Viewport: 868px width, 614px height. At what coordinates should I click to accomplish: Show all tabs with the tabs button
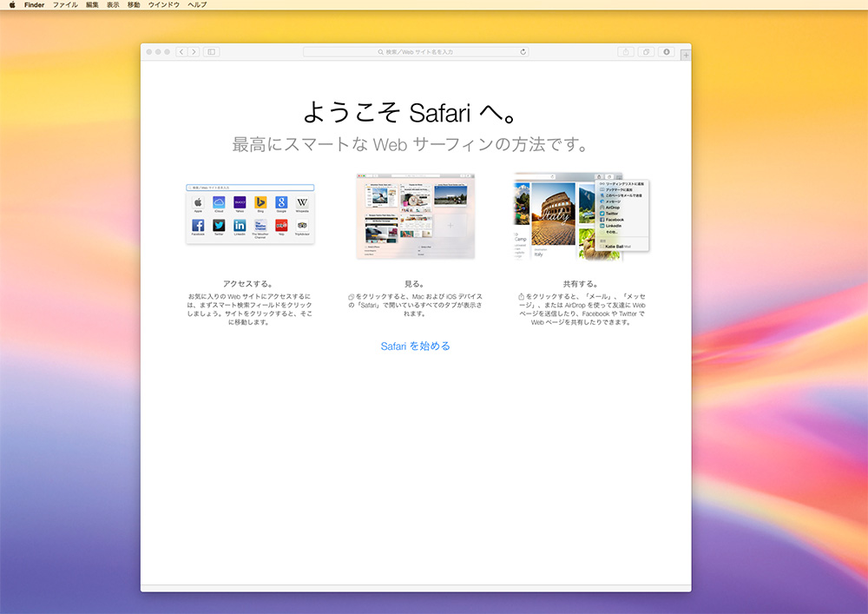[x=646, y=51]
